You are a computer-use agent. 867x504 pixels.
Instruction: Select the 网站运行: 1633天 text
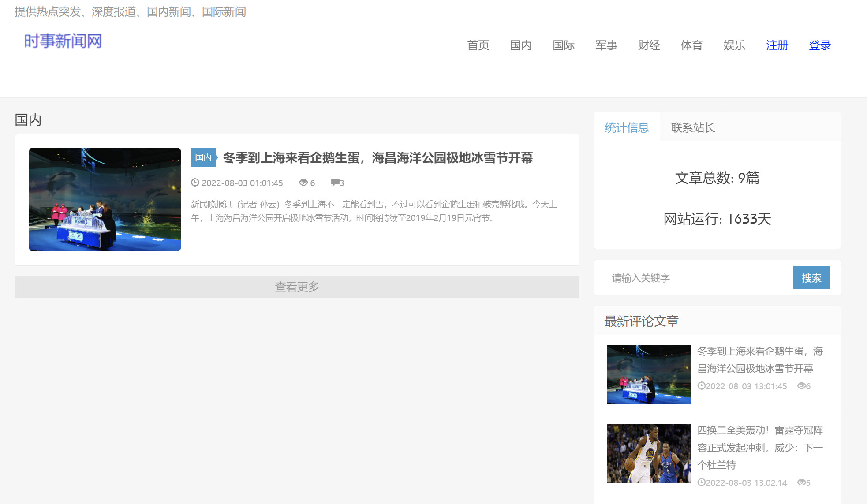[717, 219]
